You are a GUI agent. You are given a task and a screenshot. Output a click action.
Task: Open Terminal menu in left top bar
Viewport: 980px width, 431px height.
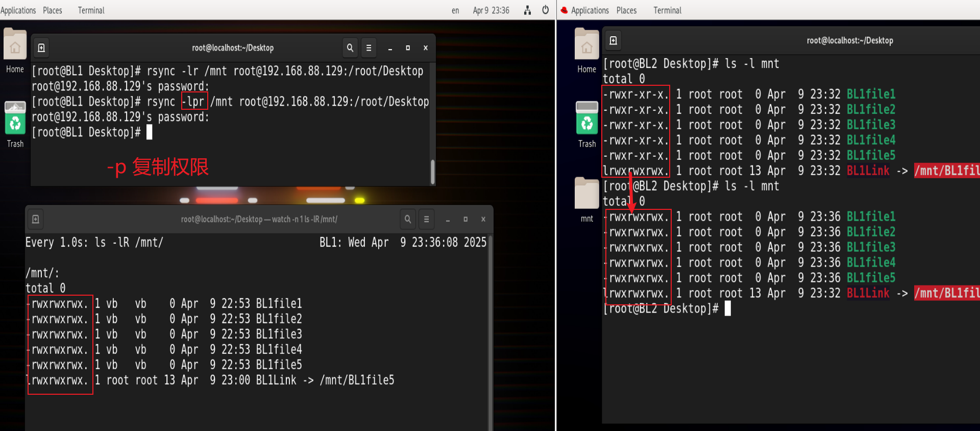91,10
